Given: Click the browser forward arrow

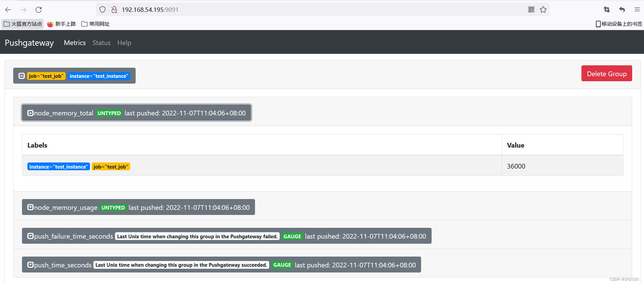Looking at the screenshot, I should 23,9.
